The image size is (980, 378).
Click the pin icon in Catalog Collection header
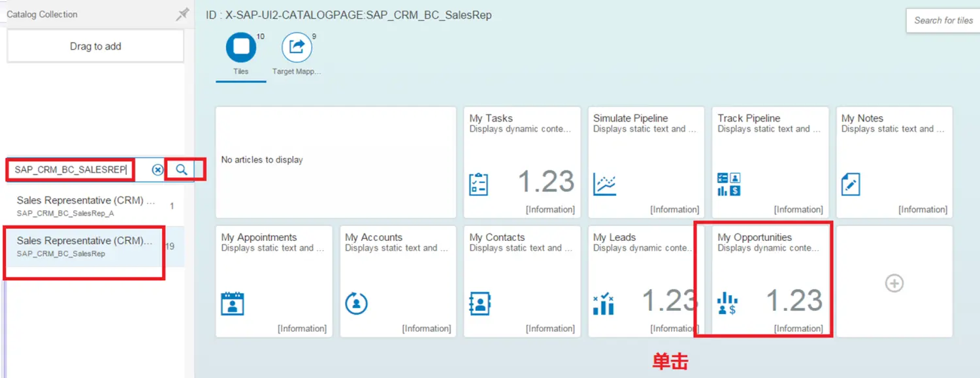click(x=182, y=14)
